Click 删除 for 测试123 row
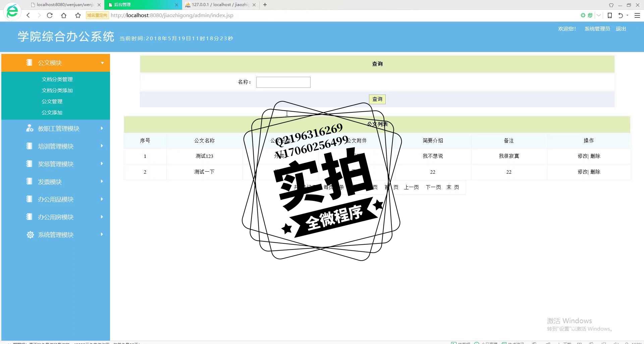Image resolution: width=644 pixels, height=344 pixels. (595, 156)
